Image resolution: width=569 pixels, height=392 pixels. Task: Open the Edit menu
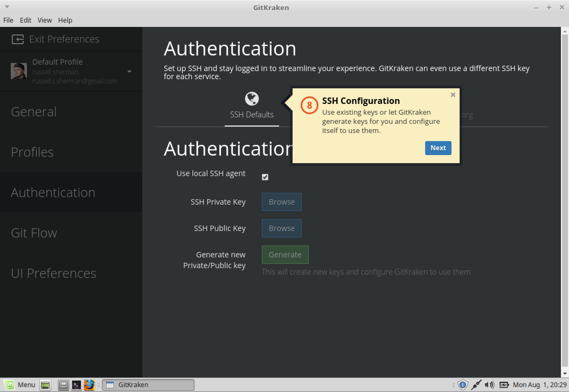pos(26,20)
